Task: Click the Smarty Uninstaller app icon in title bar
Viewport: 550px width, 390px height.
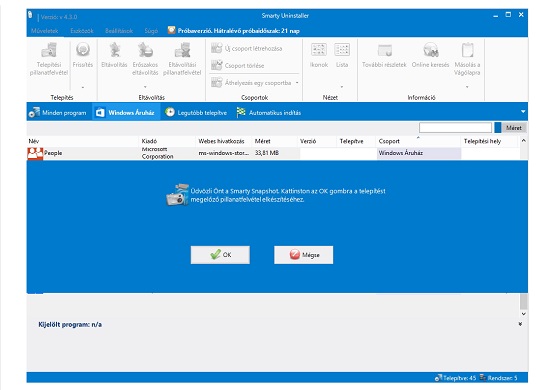Action: 31,15
